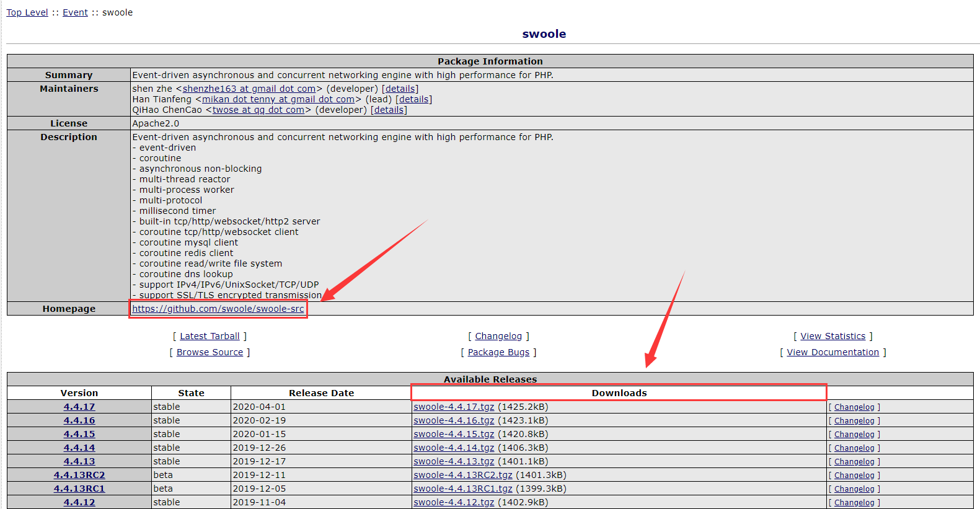Click the State column header
Image resolution: width=980 pixels, height=509 pixels.
tap(191, 393)
